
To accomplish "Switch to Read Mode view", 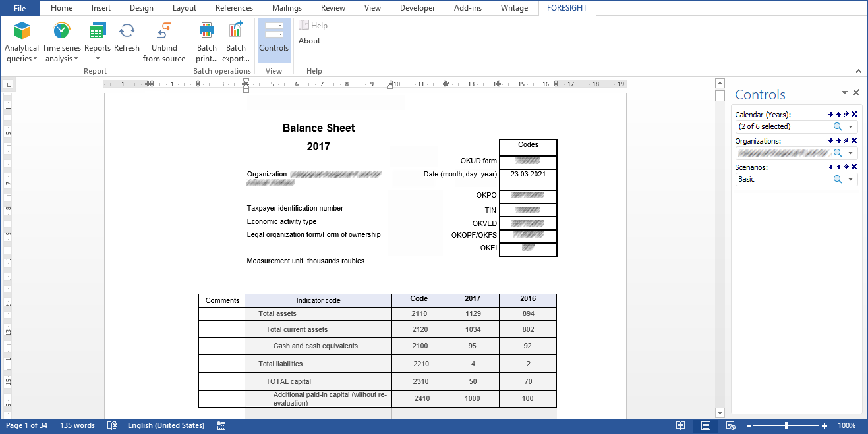I will click(x=681, y=426).
